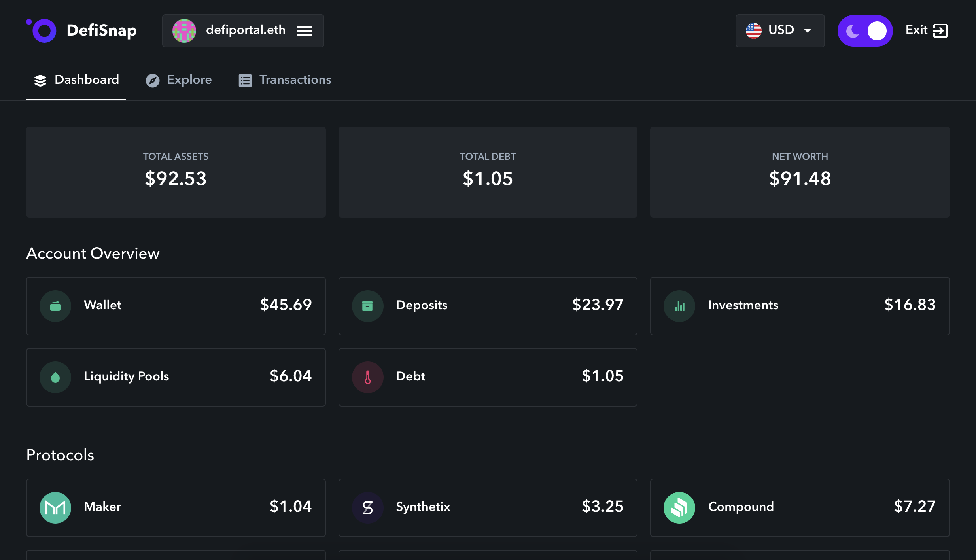The width and height of the screenshot is (976, 560).
Task: Click the Exit button
Action: (x=926, y=30)
